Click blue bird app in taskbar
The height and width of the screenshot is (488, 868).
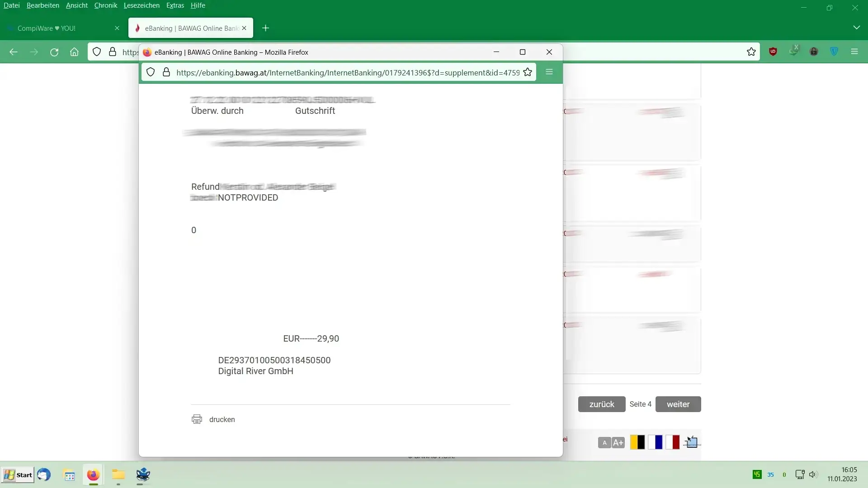pyautogui.click(x=143, y=475)
